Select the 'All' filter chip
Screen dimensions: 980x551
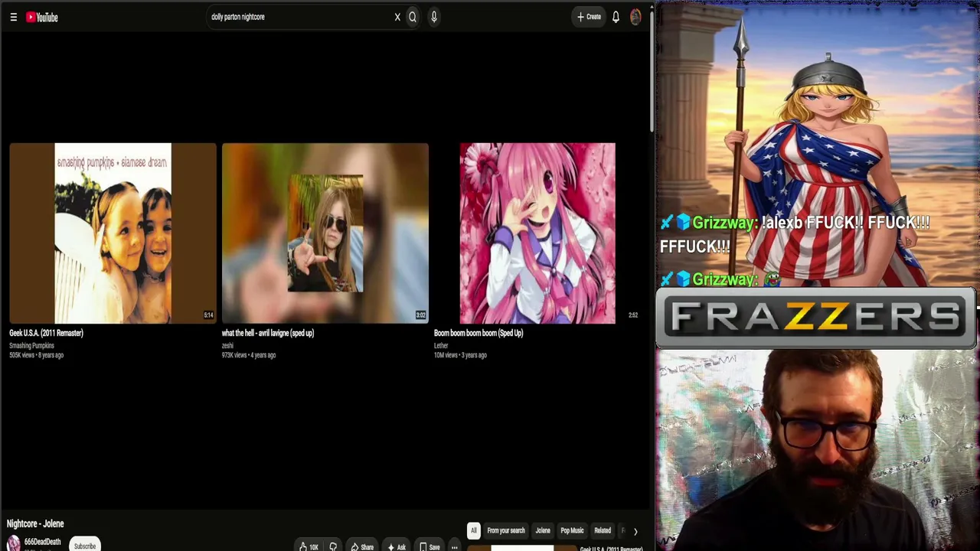[x=473, y=530]
